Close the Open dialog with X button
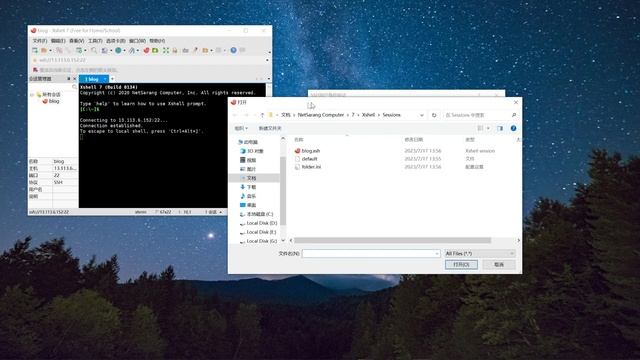 pyautogui.click(x=516, y=102)
